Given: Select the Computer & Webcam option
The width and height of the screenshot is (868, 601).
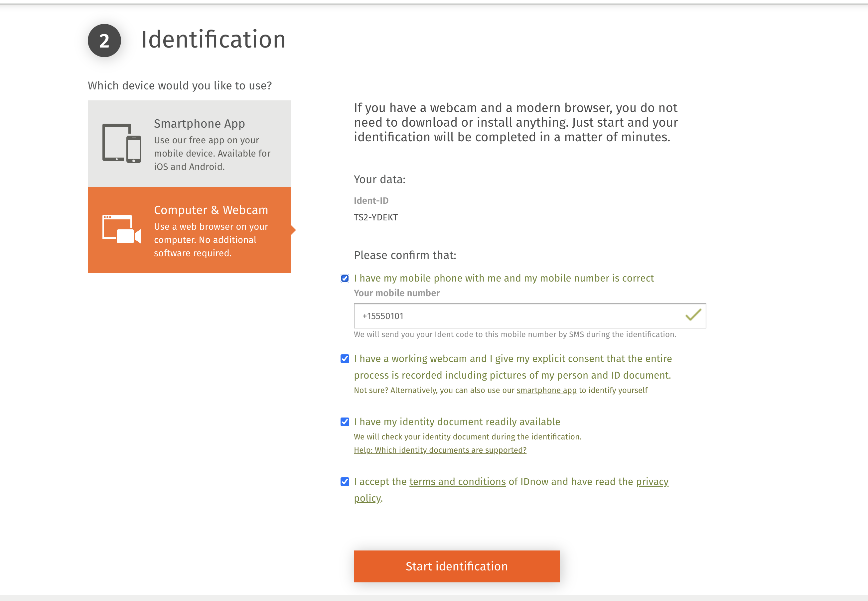Looking at the screenshot, I should (189, 230).
